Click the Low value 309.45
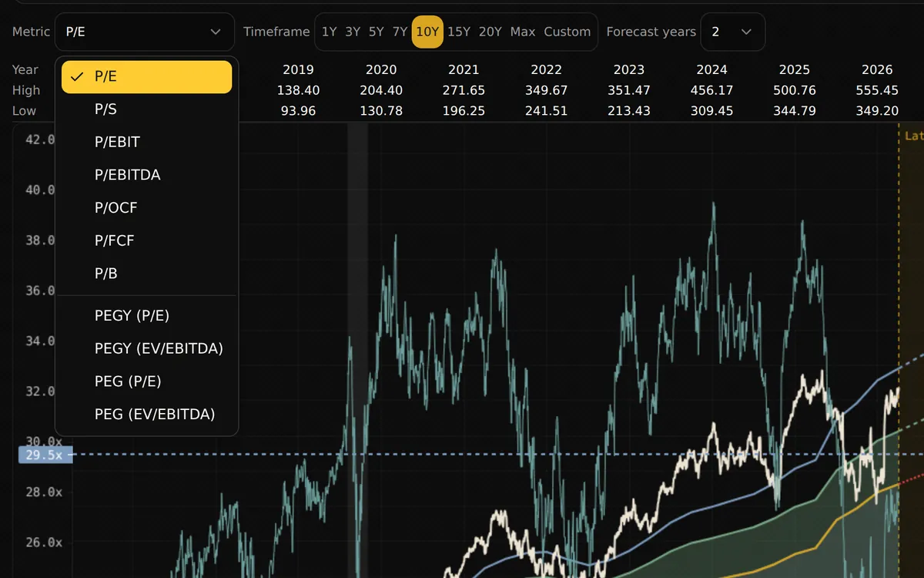 [712, 111]
